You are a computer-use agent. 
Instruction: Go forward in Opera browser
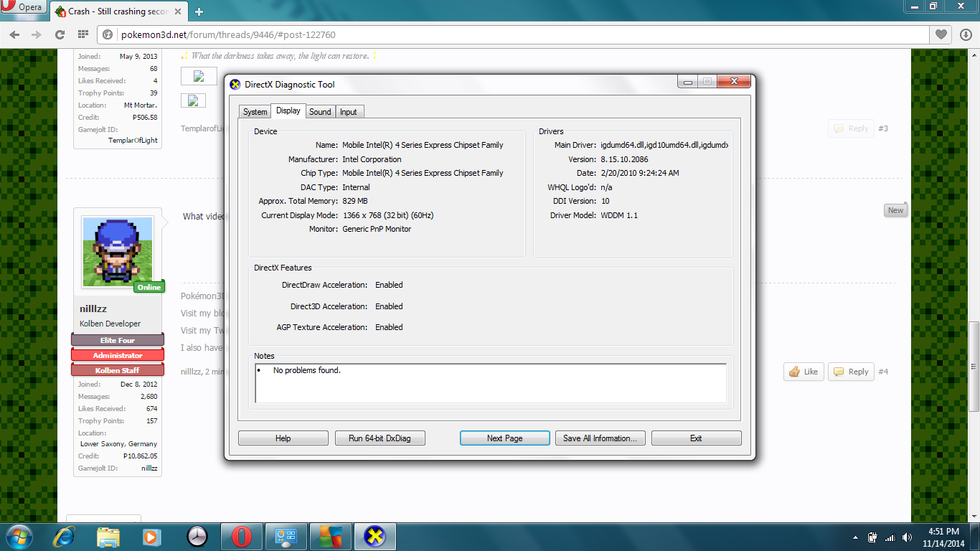tap(35, 34)
